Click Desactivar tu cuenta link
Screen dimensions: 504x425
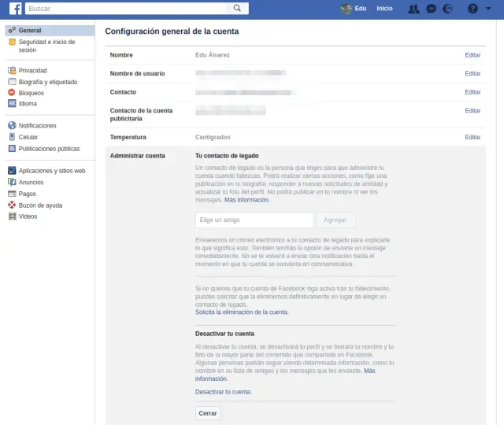pos(223,391)
